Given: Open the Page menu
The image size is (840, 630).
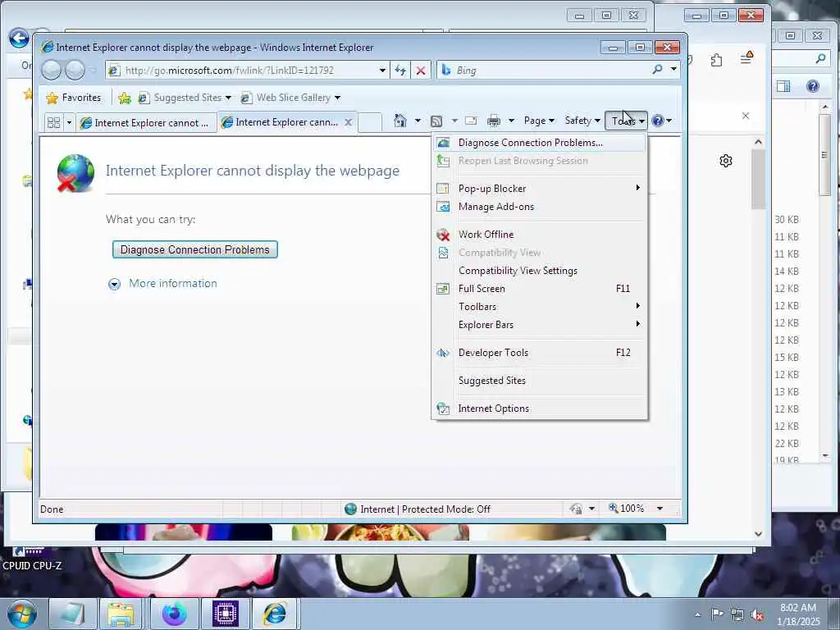Looking at the screenshot, I should coord(539,121).
